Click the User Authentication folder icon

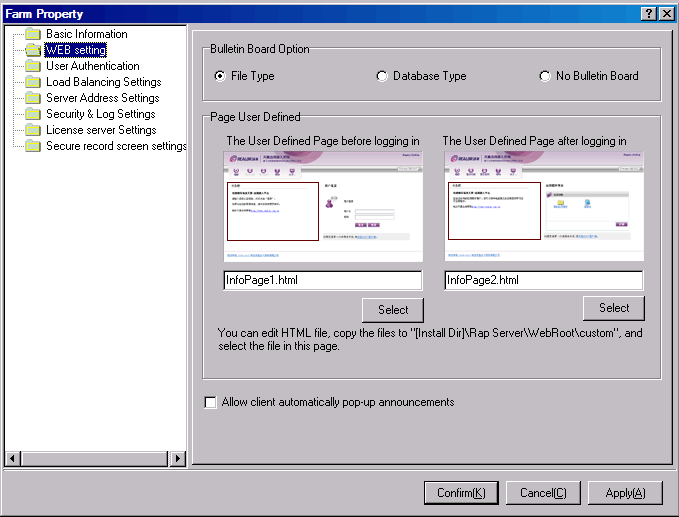33,66
